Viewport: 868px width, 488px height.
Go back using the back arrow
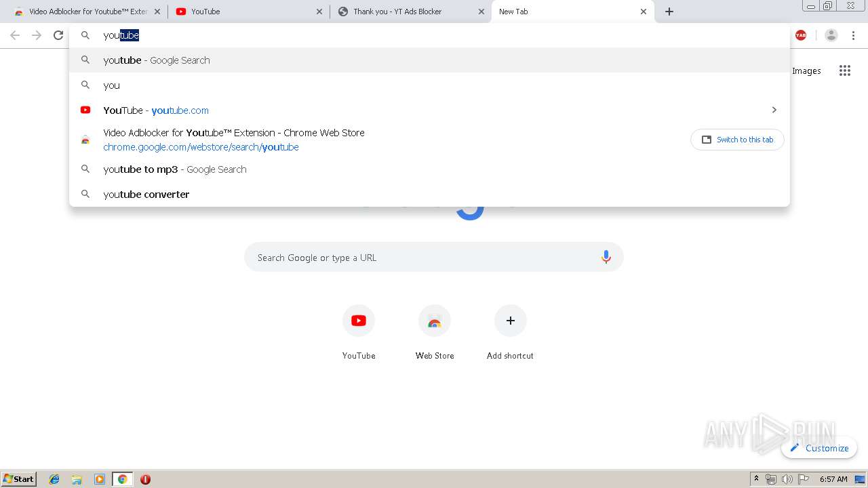(15, 35)
